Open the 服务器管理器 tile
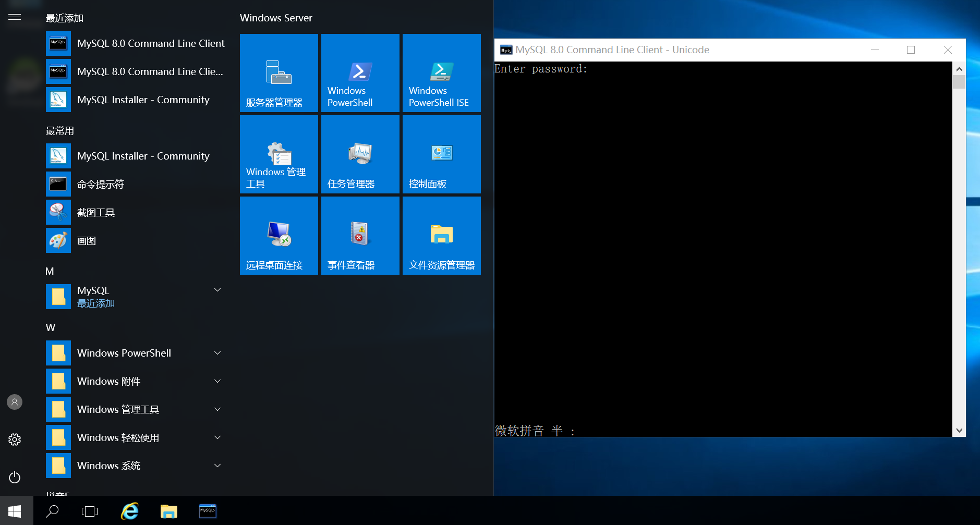 point(279,73)
